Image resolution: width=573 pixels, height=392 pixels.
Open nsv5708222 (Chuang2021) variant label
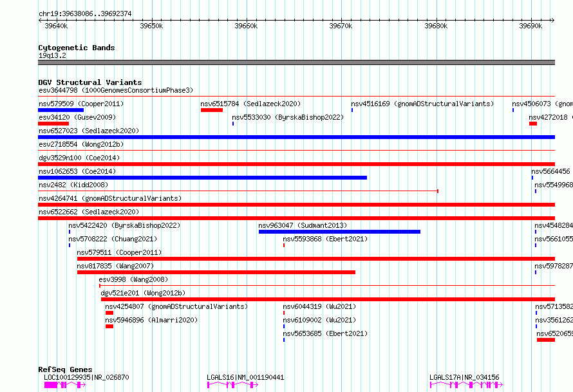(x=113, y=239)
